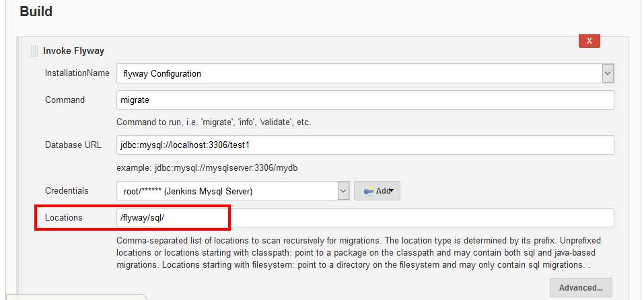Click the key icon on Add button
The width and height of the screenshot is (644, 300).
pyautogui.click(x=368, y=191)
